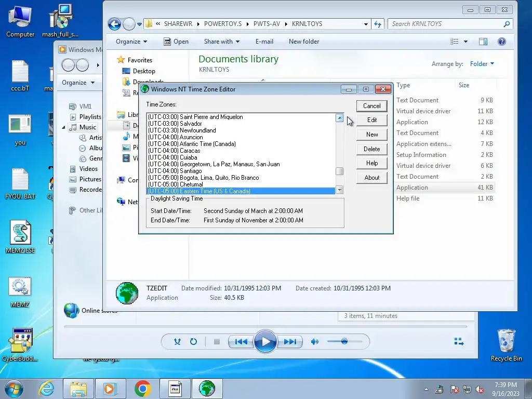Open the Recycle Bin
The width and height of the screenshot is (532, 399).
506,345
